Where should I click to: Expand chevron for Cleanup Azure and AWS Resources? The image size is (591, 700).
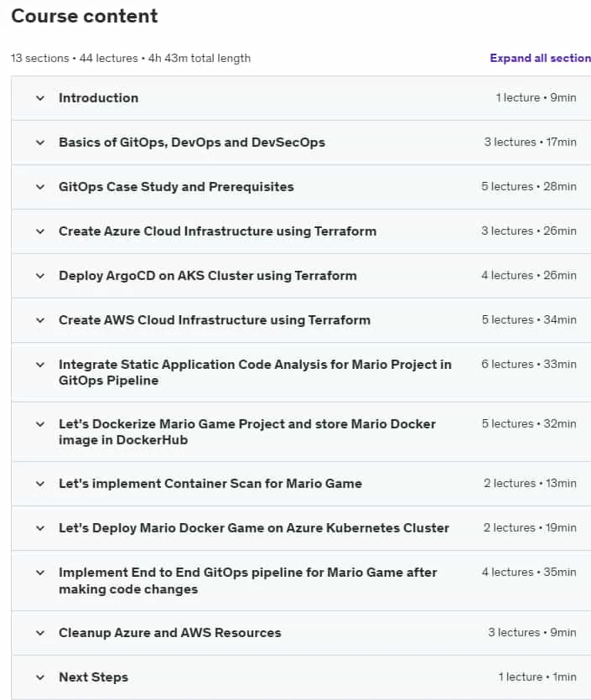(40, 633)
